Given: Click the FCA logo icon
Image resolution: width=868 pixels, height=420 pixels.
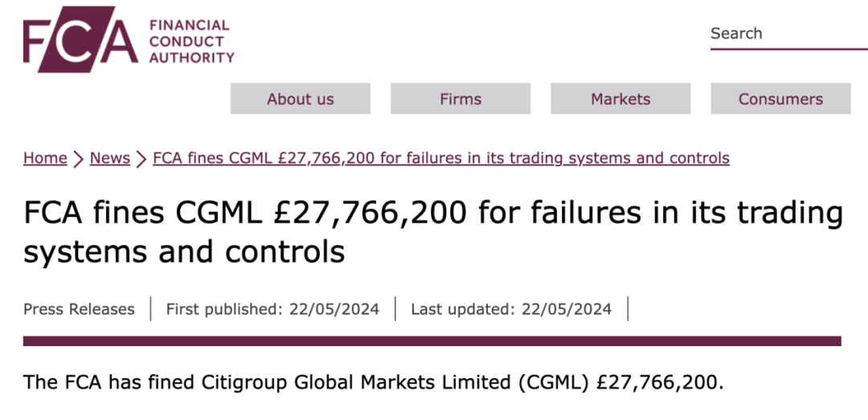Looking at the screenshot, I should [x=80, y=39].
